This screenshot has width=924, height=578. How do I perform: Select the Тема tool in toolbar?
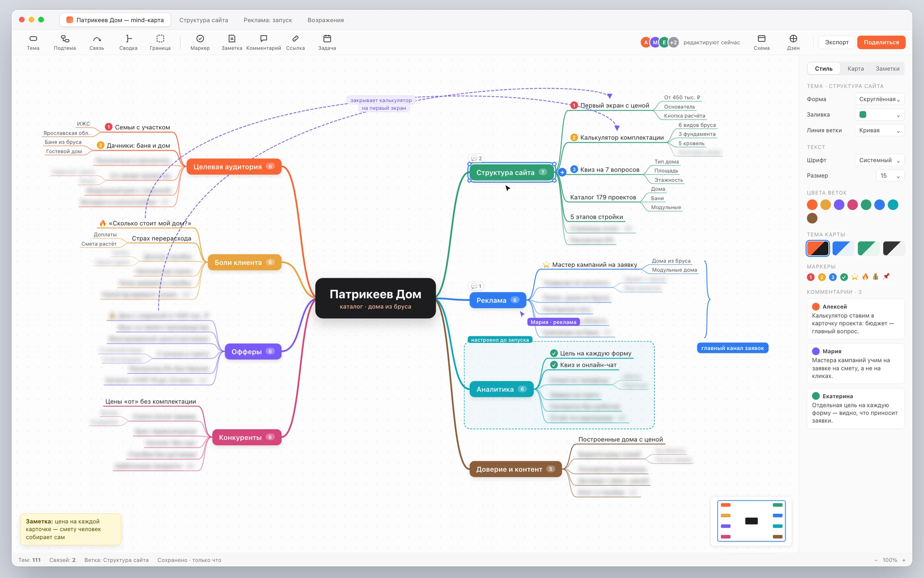coord(33,42)
